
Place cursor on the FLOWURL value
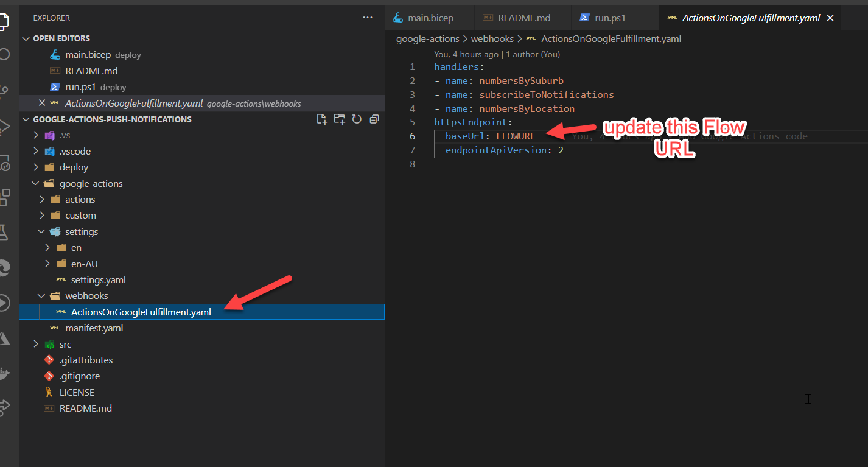515,136
